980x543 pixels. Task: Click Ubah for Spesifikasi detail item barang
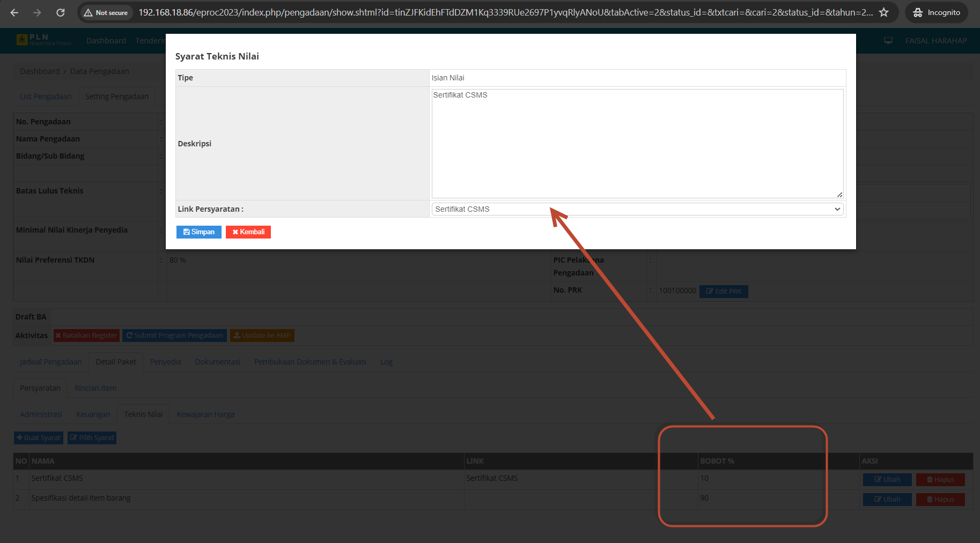click(x=887, y=500)
